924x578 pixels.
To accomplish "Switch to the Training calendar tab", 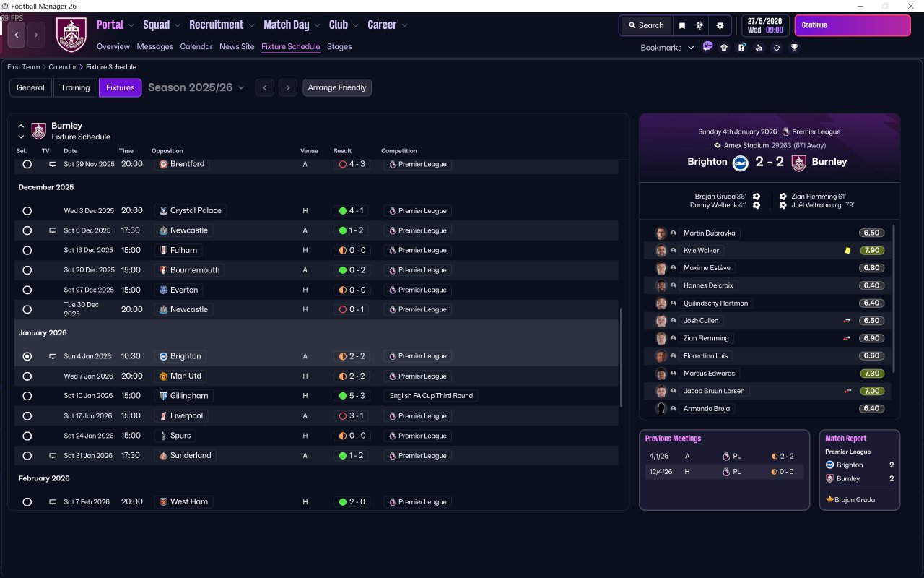I will click(x=75, y=87).
